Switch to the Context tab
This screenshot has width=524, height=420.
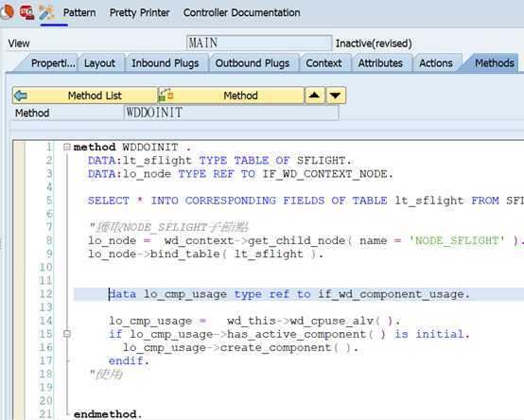pos(323,63)
